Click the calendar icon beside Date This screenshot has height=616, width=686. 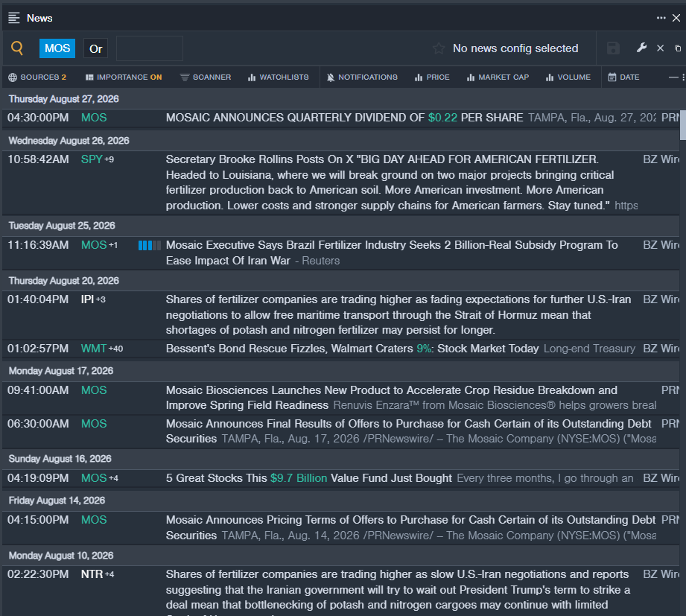tap(612, 77)
